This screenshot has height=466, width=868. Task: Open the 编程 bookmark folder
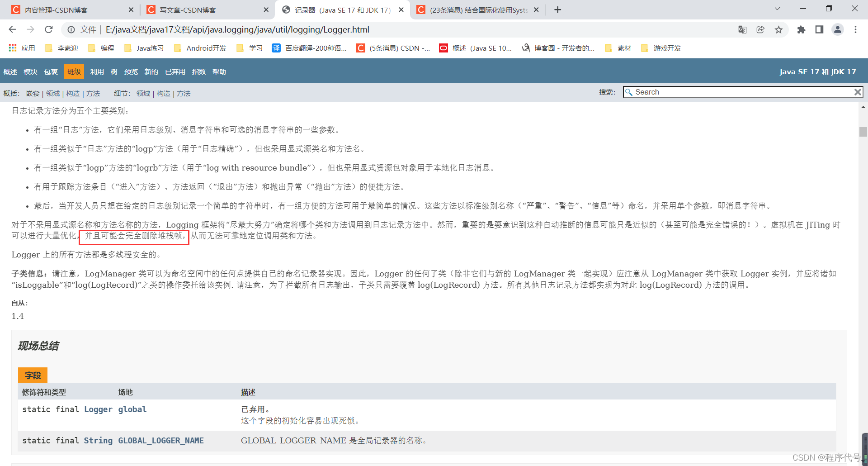click(101, 48)
